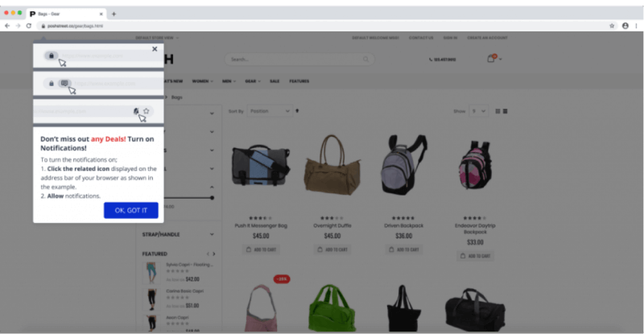This screenshot has height=334, width=644.
Task: Switch to grid view icon
Action: click(x=497, y=111)
